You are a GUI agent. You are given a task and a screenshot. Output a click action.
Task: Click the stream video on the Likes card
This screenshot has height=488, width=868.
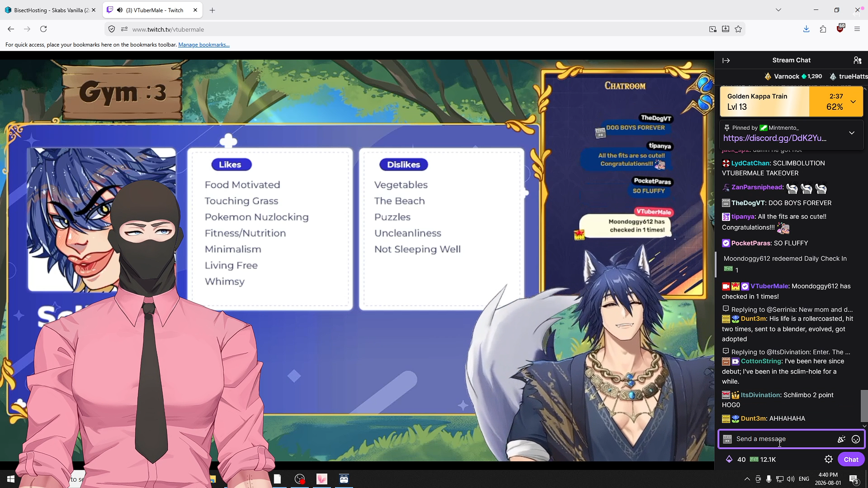[270, 229]
